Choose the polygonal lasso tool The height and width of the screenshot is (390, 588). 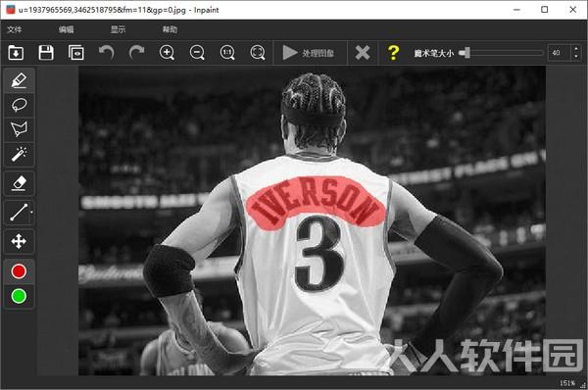[20, 129]
